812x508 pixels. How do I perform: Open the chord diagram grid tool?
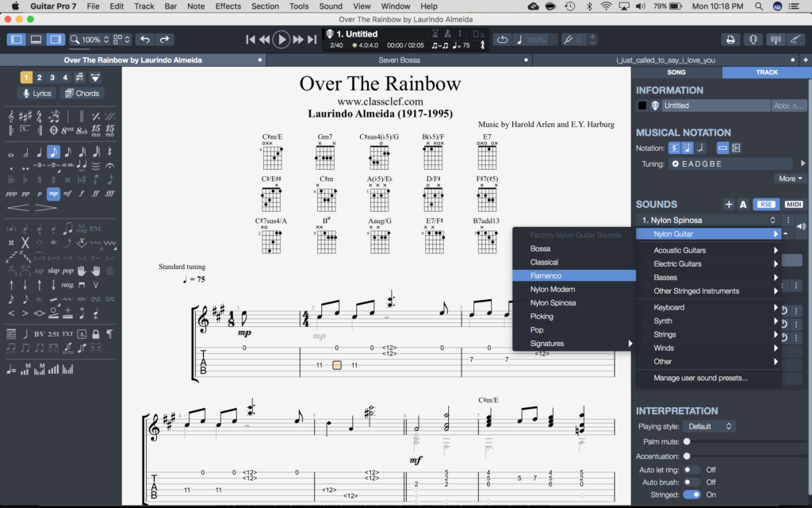click(11, 334)
